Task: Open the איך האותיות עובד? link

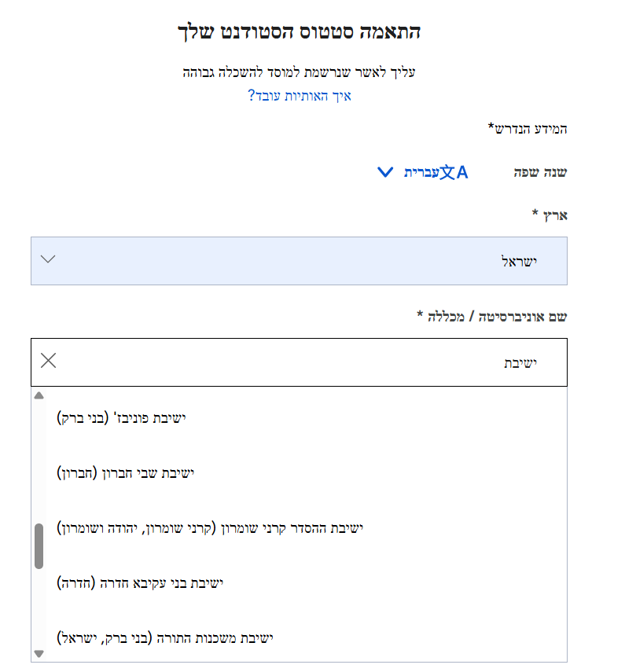Action: click(300, 96)
